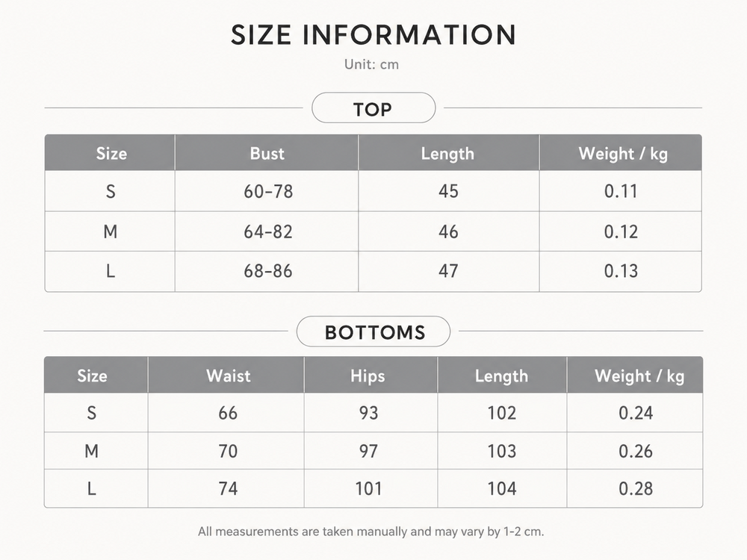Select top weight value 0.12
Screen dimensions: 747x560
621,231
